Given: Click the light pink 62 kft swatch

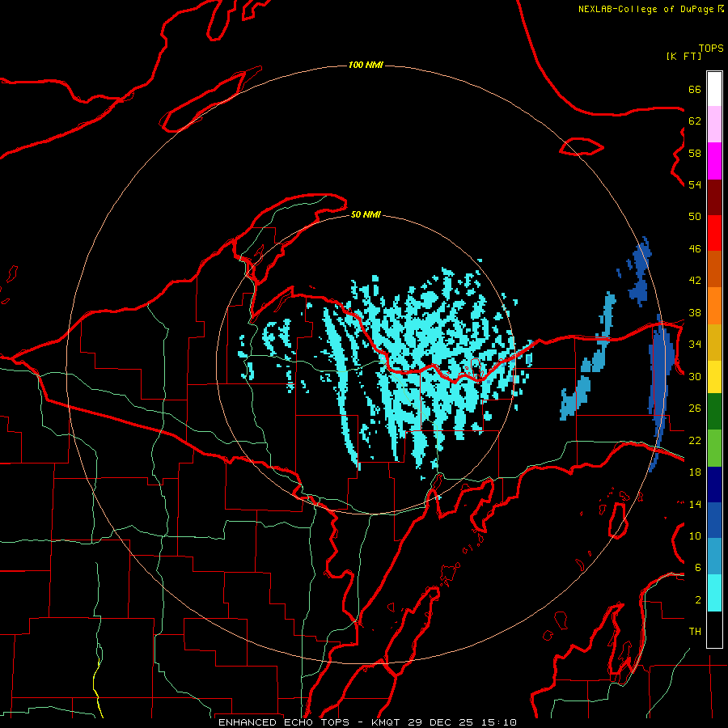Looking at the screenshot, I should pos(714,125).
